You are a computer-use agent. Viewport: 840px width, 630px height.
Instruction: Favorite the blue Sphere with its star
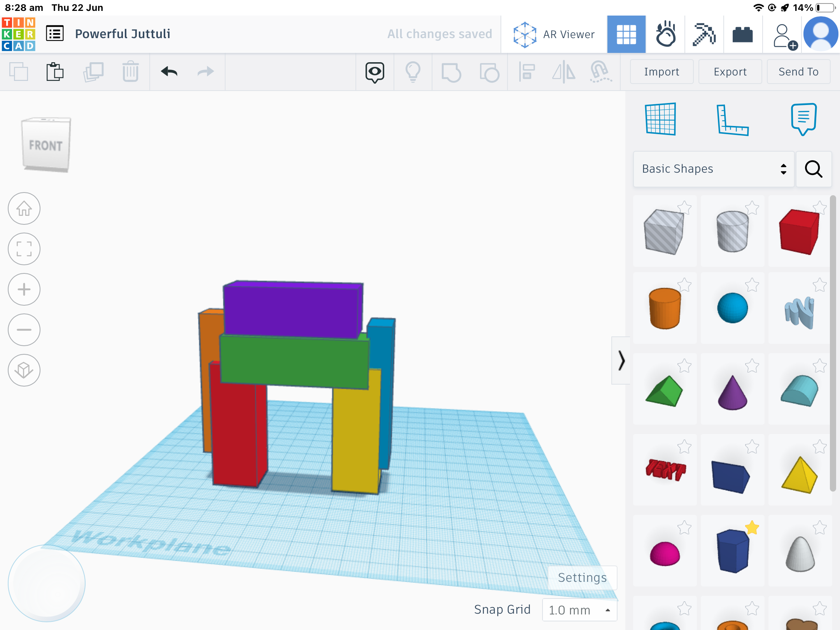click(752, 285)
